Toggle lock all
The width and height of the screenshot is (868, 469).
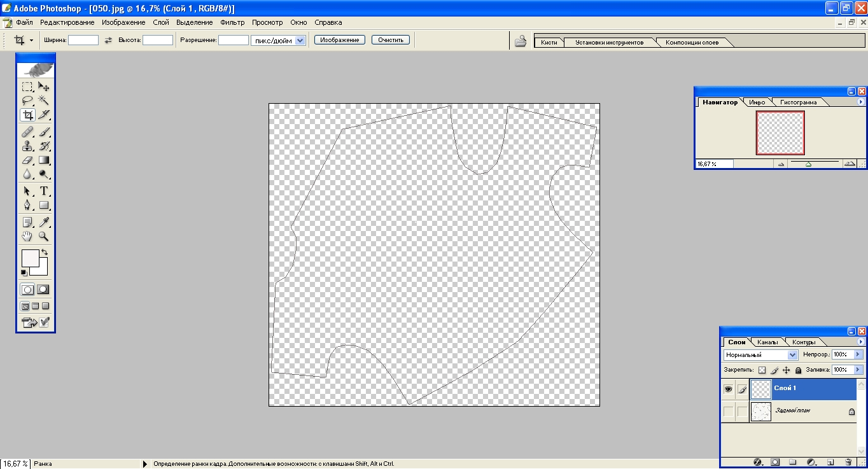tap(798, 370)
